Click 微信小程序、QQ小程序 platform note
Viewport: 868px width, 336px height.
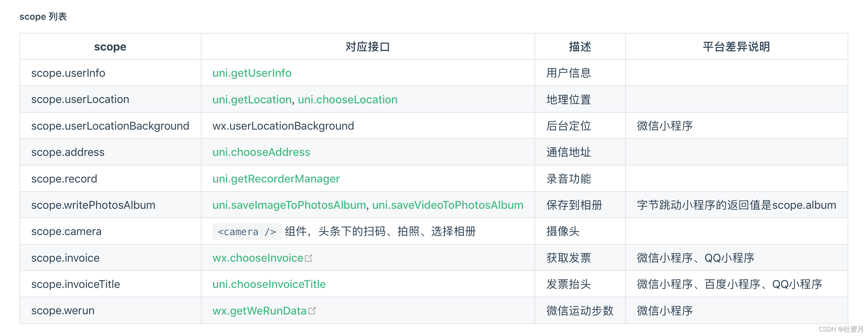pyautogui.click(x=696, y=258)
